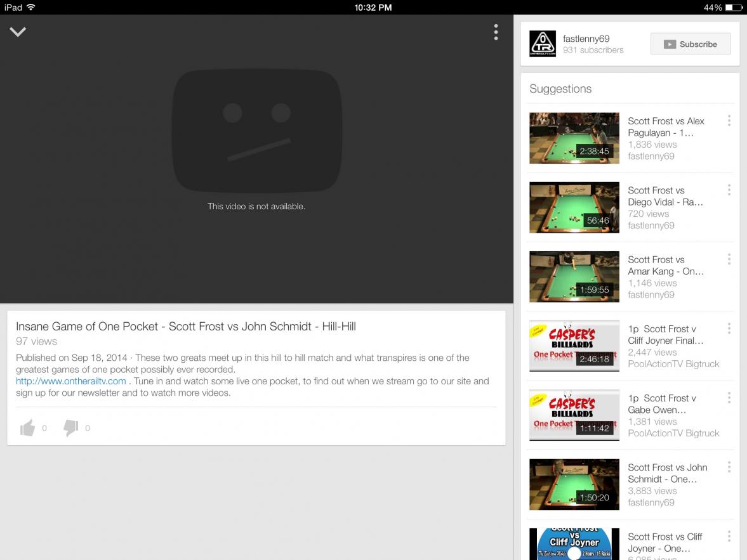Tap the thumbs down dislike icon
The width and height of the screenshot is (747, 560).
coord(70,428)
